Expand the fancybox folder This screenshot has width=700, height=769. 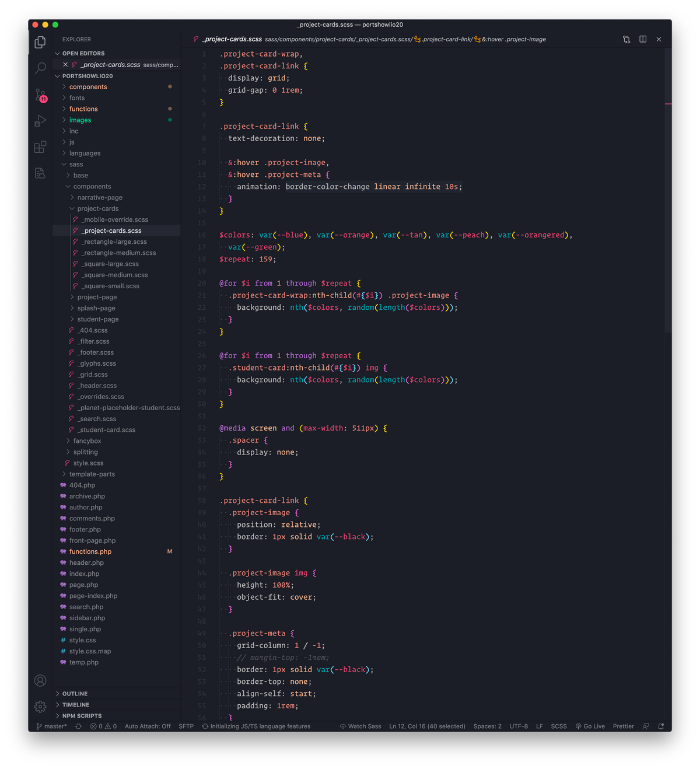(117, 441)
